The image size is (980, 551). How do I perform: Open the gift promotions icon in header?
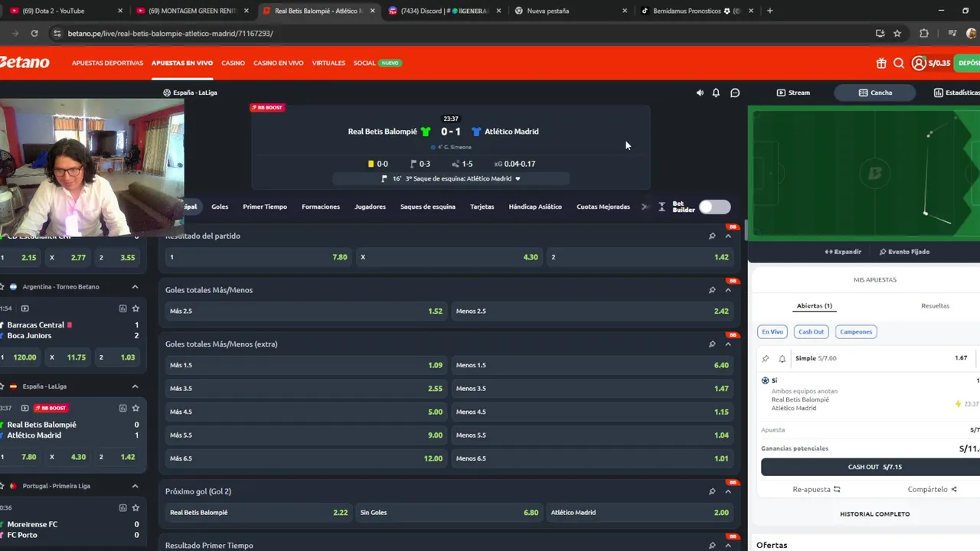point(881,64)
